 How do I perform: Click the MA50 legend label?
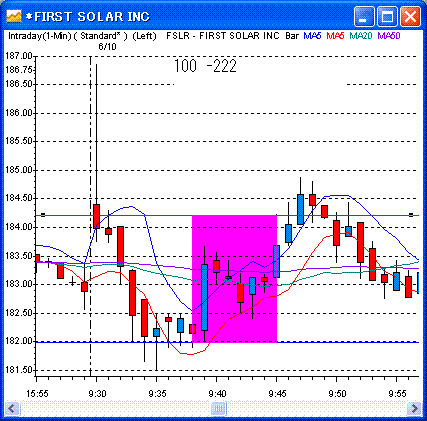(389, 36)
